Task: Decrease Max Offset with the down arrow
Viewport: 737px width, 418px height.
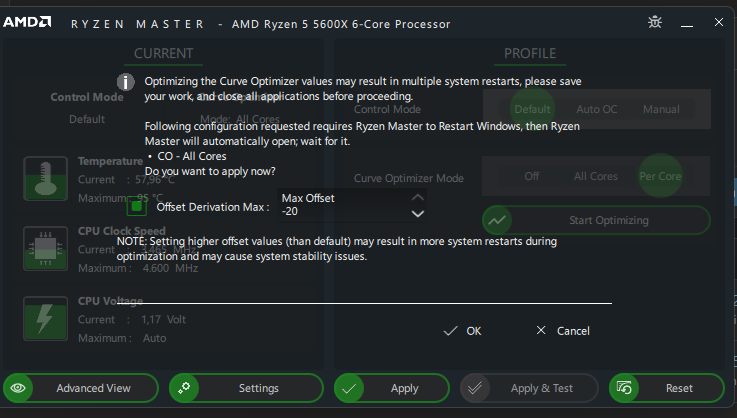Action: [x=418, y=213]
